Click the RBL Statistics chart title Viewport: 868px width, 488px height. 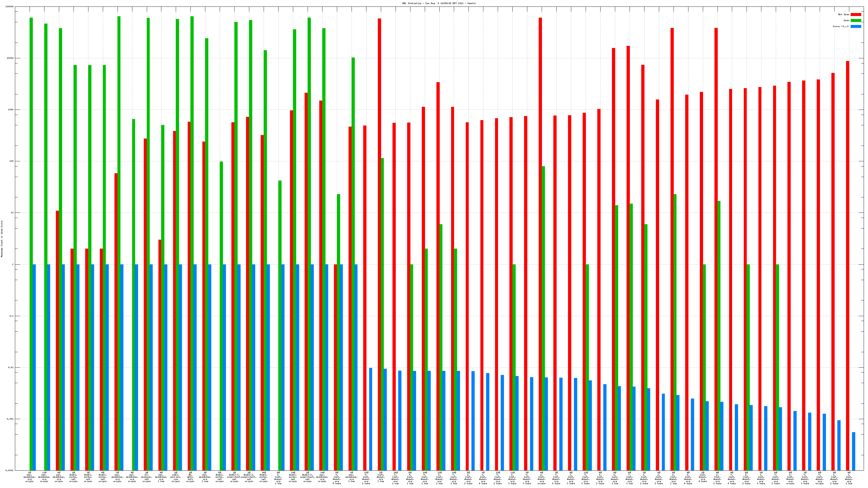tap(439, 3)
